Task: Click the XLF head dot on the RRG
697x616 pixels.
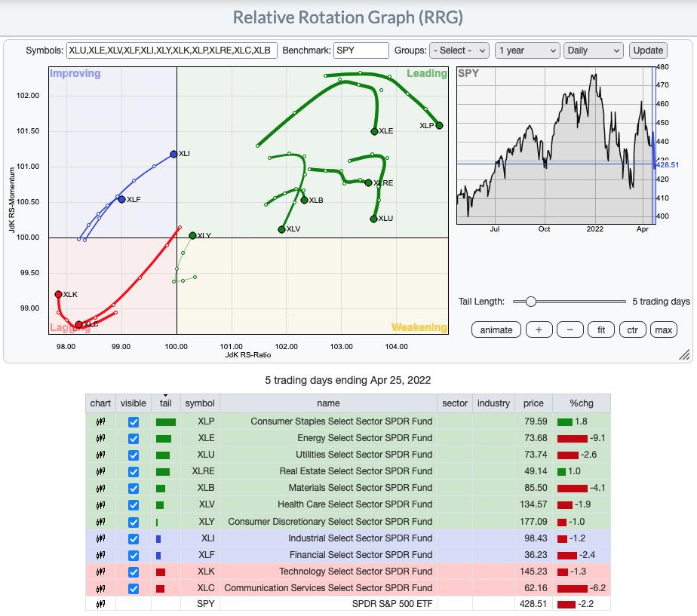Action: click(121, 200)
